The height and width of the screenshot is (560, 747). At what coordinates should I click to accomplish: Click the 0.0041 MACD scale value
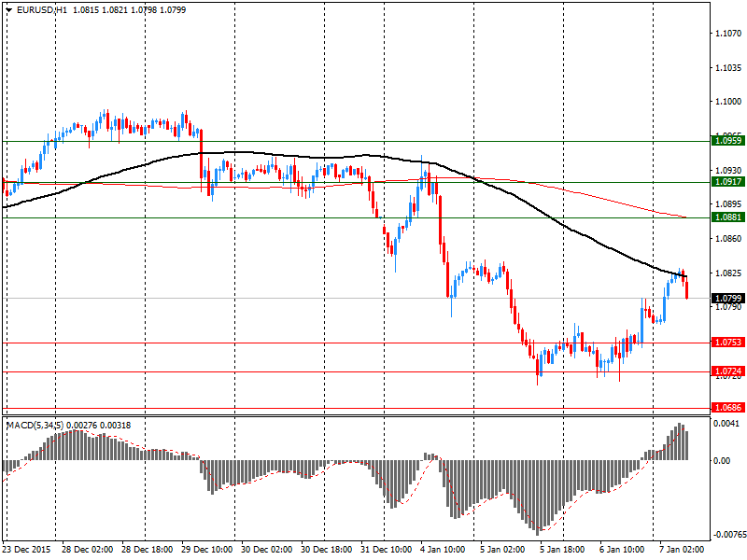click(x=727, y=424)
